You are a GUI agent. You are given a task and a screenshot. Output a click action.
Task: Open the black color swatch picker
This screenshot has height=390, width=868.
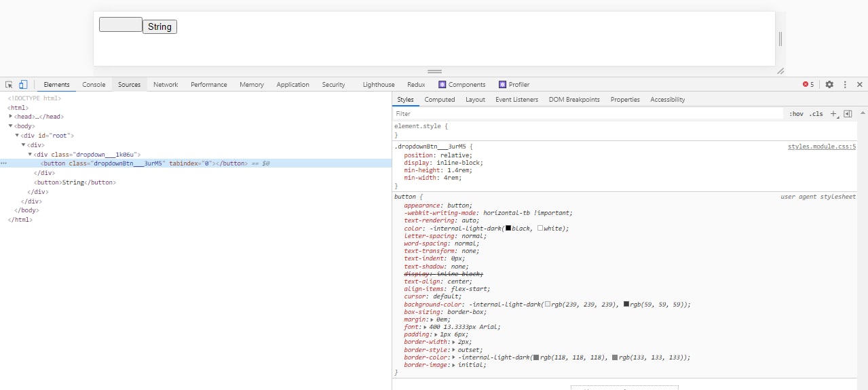click(x=508, y=229)
